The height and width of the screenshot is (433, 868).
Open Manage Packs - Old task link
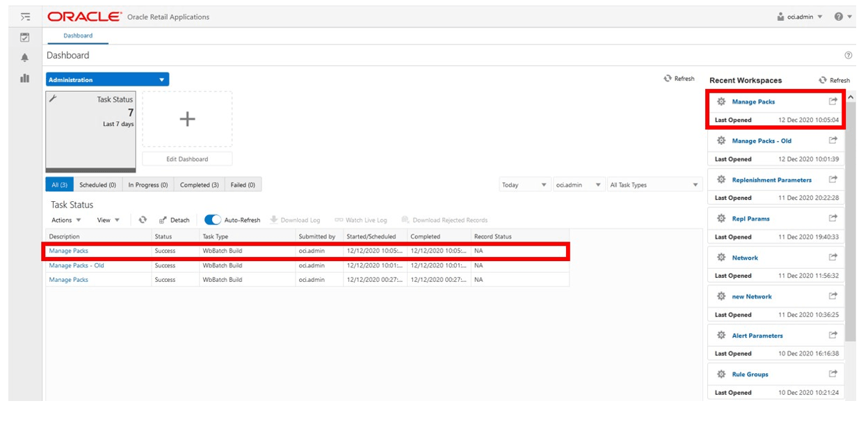(77, 265)
